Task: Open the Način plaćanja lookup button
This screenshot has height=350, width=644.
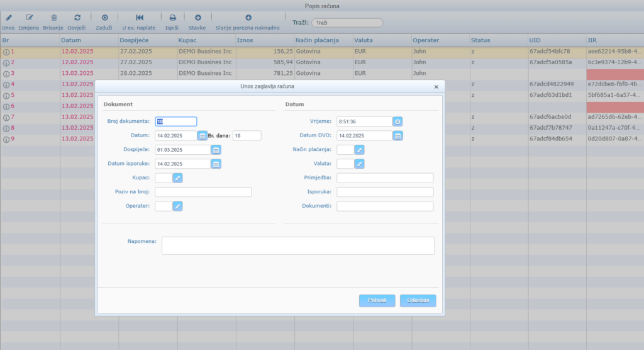Action: click(359, 150)
